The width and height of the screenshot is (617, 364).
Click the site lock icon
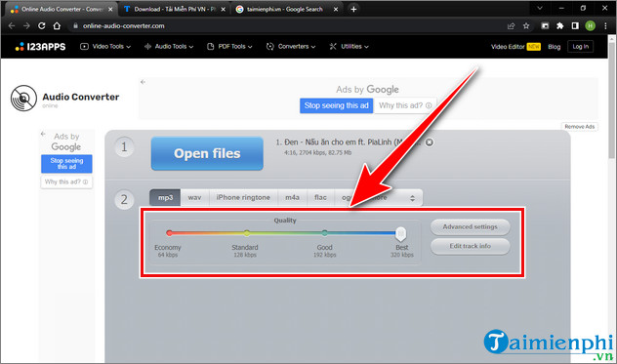pyautogui.click(x=75, y=26)
